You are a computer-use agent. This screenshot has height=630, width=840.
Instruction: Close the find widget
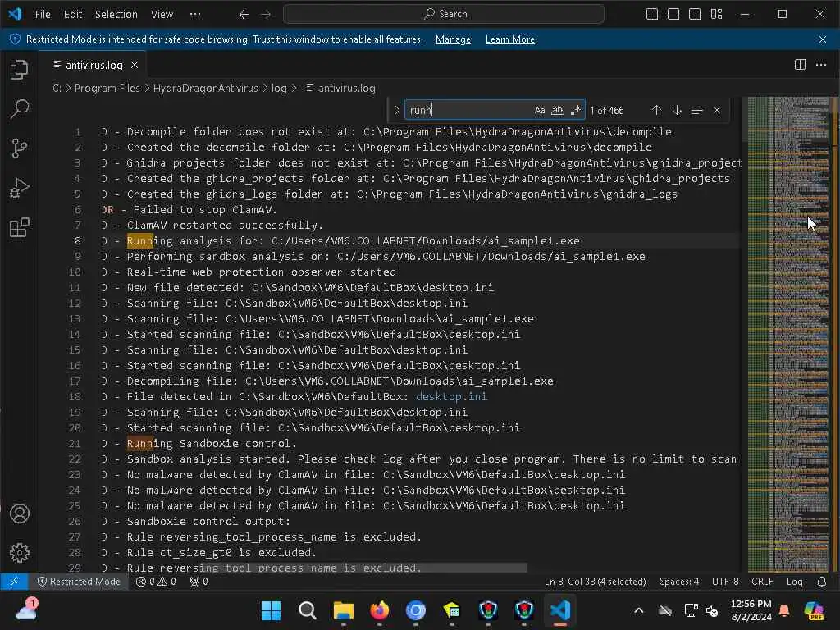pyautogui.click(x=717, y=111)
